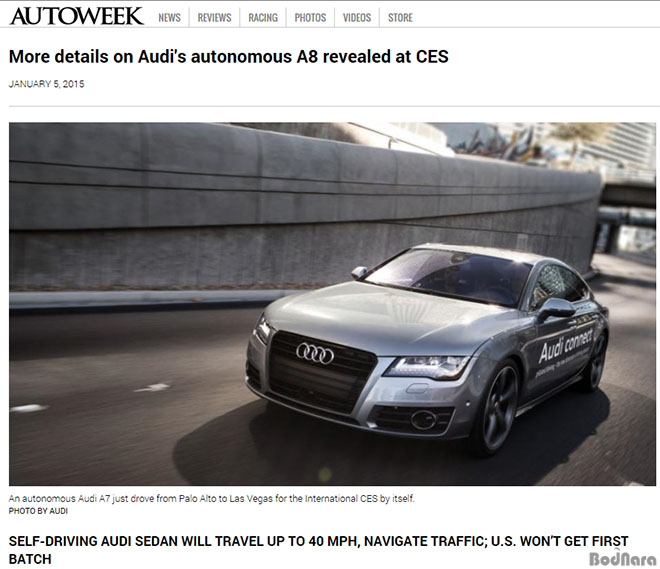Viewport: 660px width, 569px height.
Task: Click the car's windshield in the photo
Action: click(448, 276)
